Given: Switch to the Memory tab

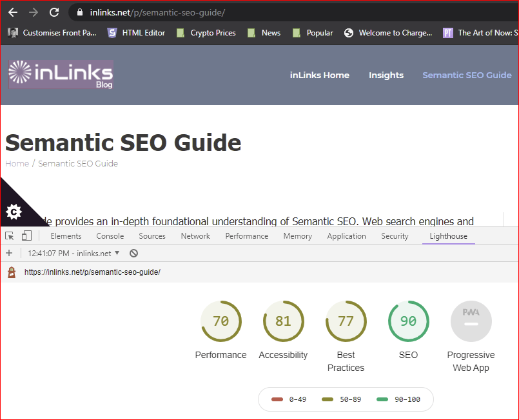Looking at the screenshot, I should point(298,236).
